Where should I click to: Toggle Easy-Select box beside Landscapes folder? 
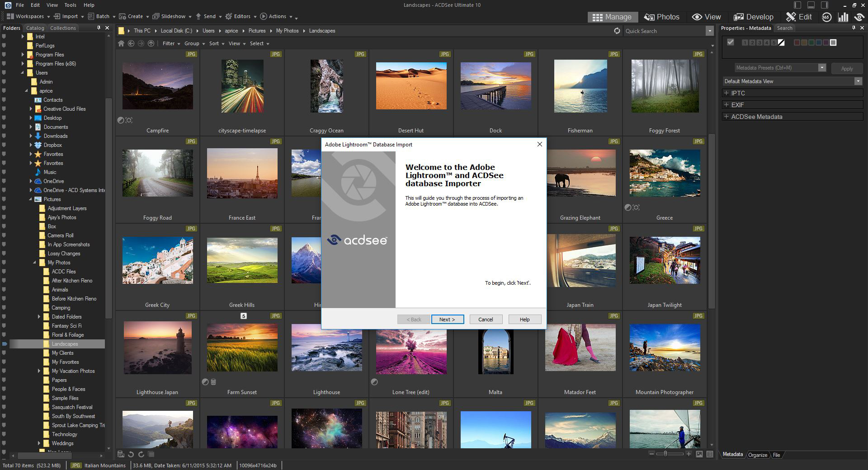[x=5, y=344]
